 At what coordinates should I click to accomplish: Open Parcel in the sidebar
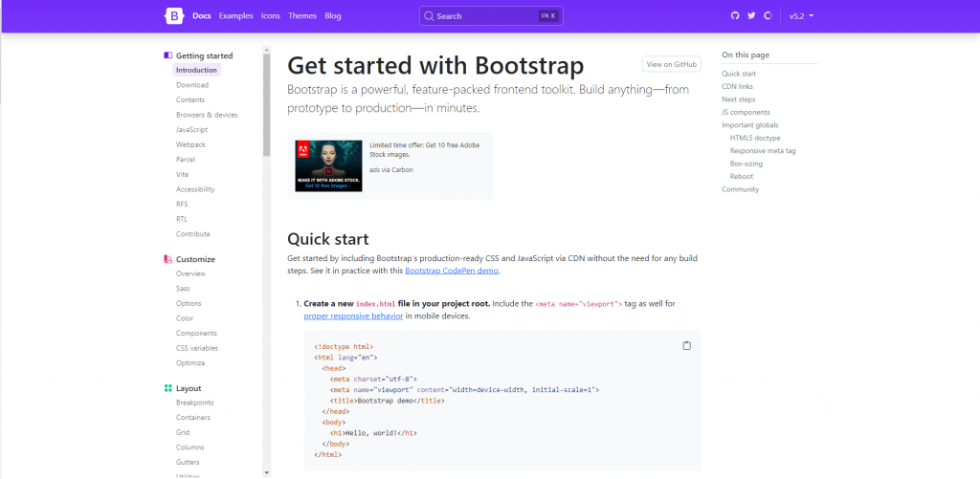[186, 160]
